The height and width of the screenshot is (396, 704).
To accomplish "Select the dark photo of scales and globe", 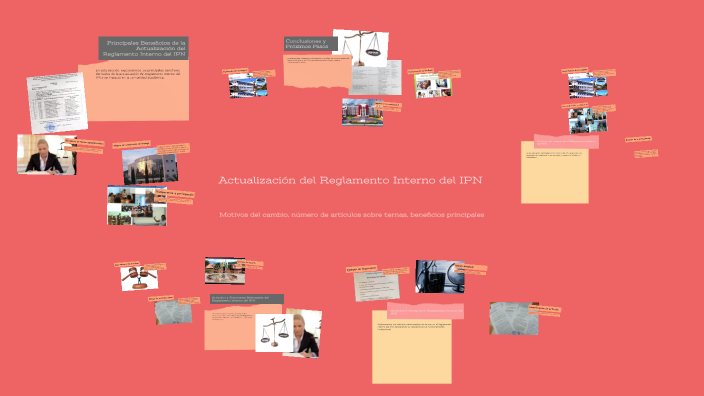I will coord(440,277).
